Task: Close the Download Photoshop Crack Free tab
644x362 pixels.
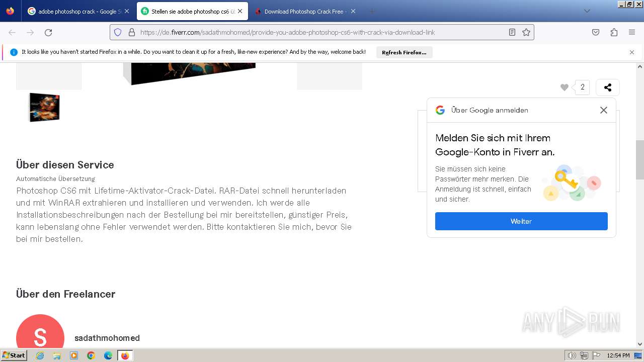Action: click(x=353, y=11)
